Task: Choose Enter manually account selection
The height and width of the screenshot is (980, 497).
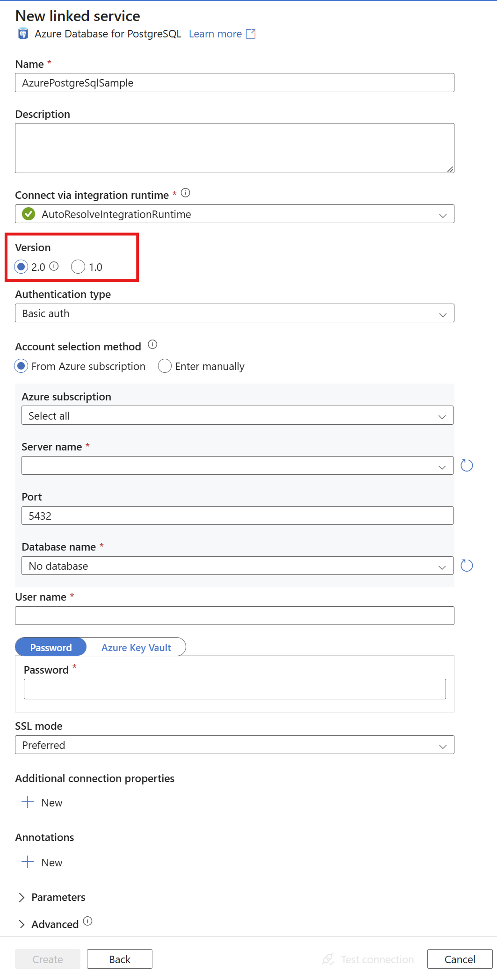Action: tap(165, 366)
